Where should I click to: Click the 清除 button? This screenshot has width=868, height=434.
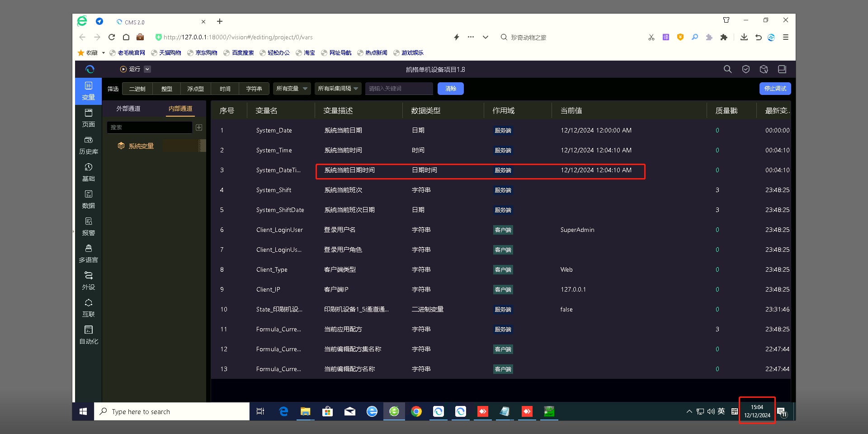[451, 89]
